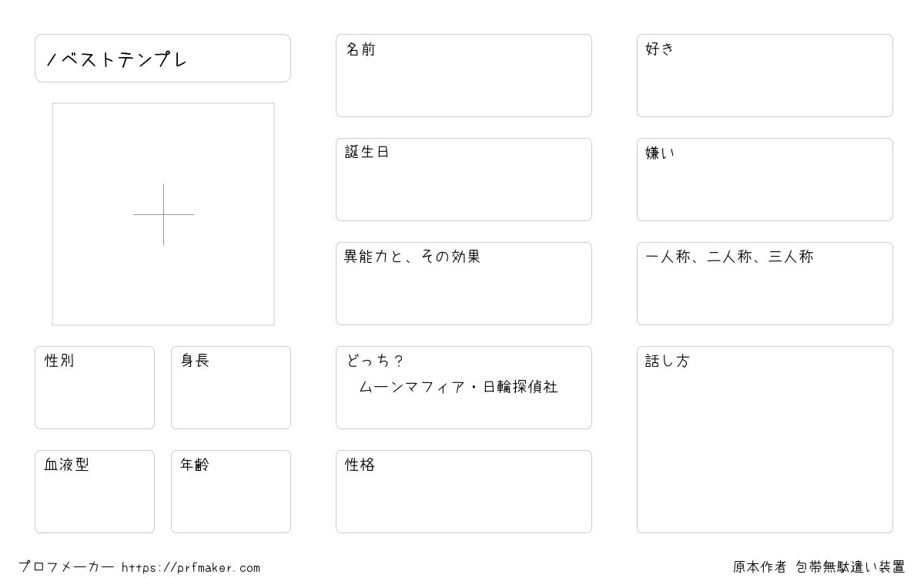Click the 名前 name field
Screen dimensions: 924x578
pos(464,76)
